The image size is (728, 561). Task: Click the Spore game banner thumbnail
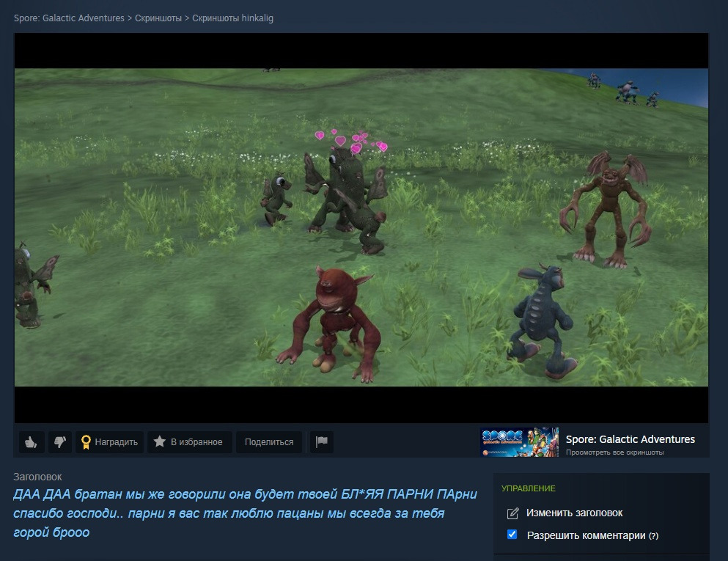pyautogui.click(x=519, y=442)
